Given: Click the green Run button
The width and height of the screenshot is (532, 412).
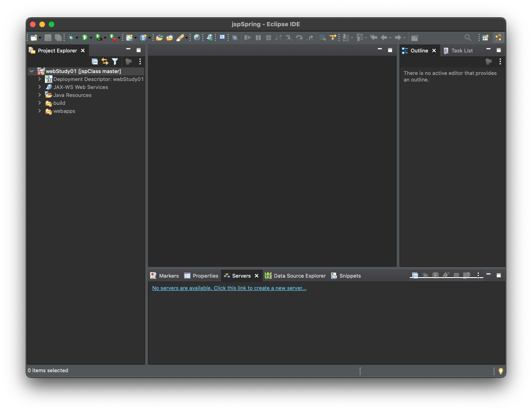Looking at the screenshot, I should tap(85, 37).
